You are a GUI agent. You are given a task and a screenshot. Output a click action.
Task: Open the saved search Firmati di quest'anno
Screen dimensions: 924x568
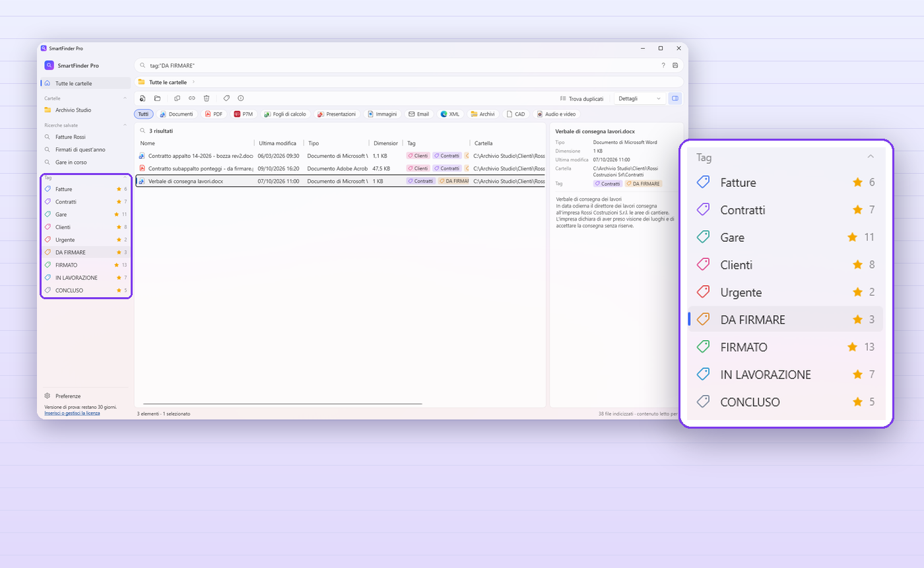click(86, 149)
